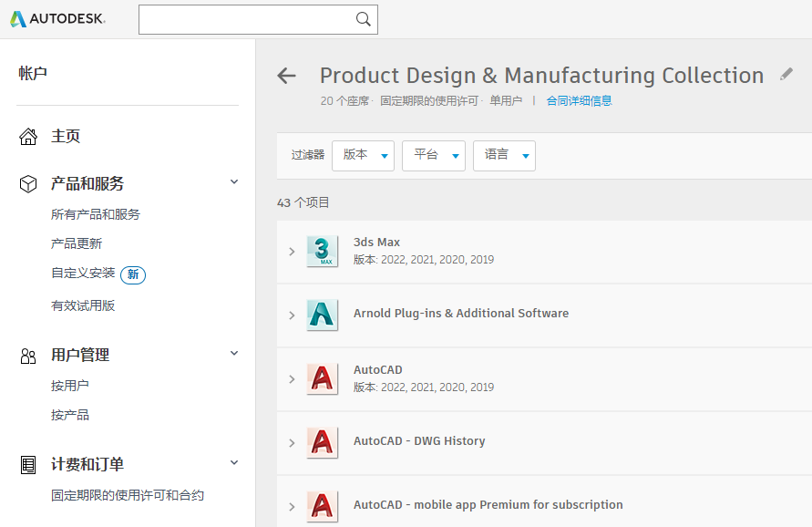Viewport: 812px width, 527px height.
Task: Click the search magnifier icon
Action: (x=363, y=19)
